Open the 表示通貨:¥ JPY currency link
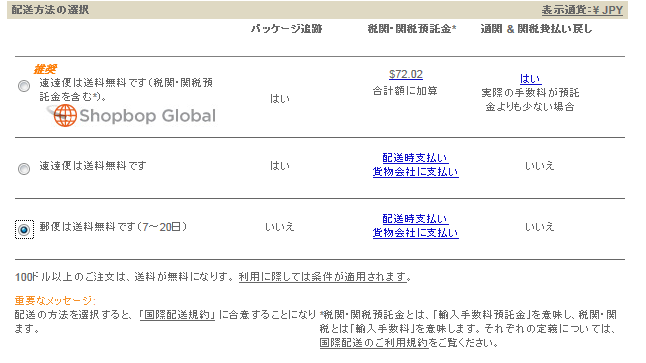This screenshot has width=646, height=363. pos(582,9)
